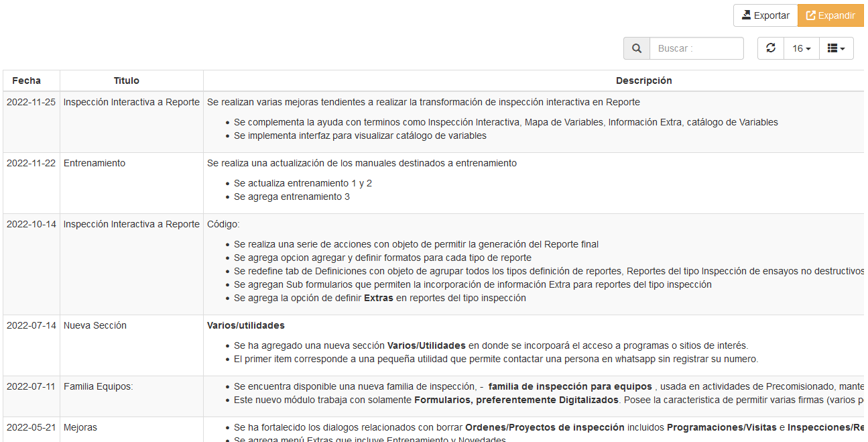Sort by the Fecha column header
The height and width of the screenshot is (442, 868).
(x=27, y=80)
